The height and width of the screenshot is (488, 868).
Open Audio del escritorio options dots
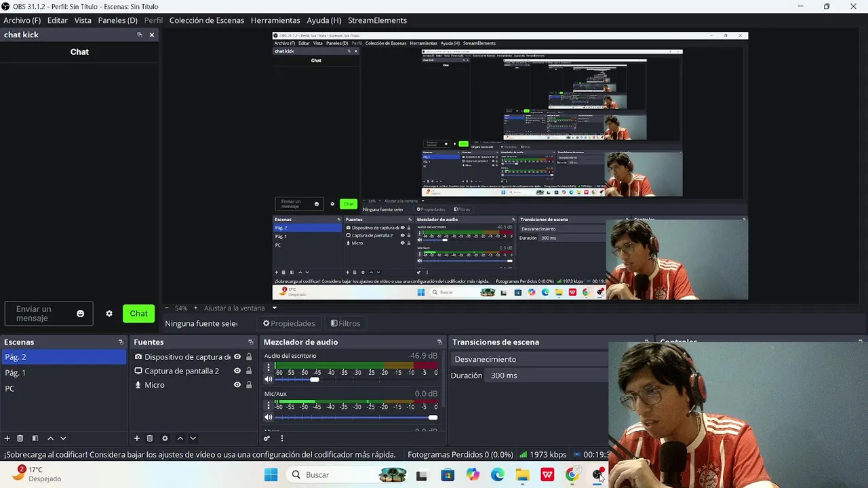[269, 367]
